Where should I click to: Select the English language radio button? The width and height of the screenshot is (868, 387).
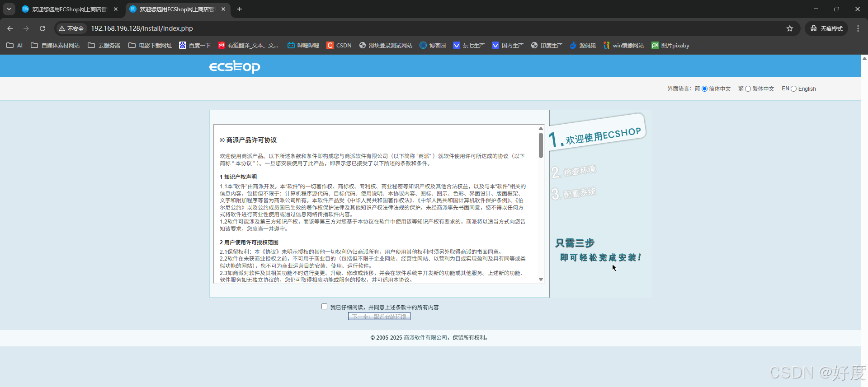click(x=793, y=89)
